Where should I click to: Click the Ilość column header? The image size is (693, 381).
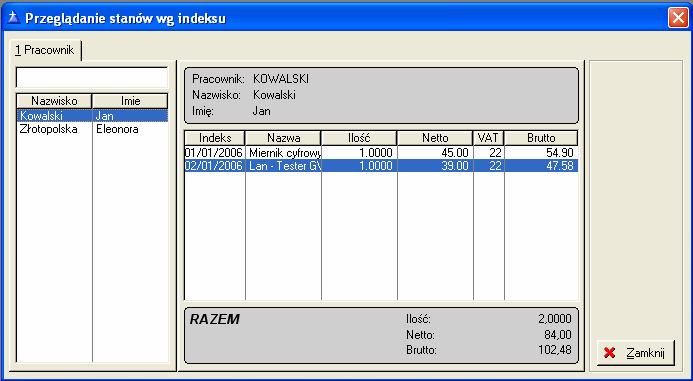tap(359, 137)
